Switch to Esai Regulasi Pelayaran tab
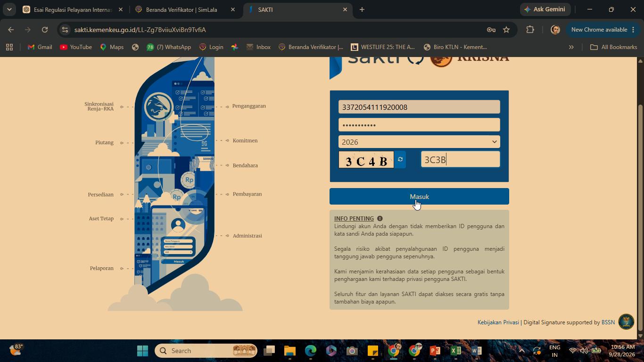Screen dimensions: 644x362 tap(73, 9)
